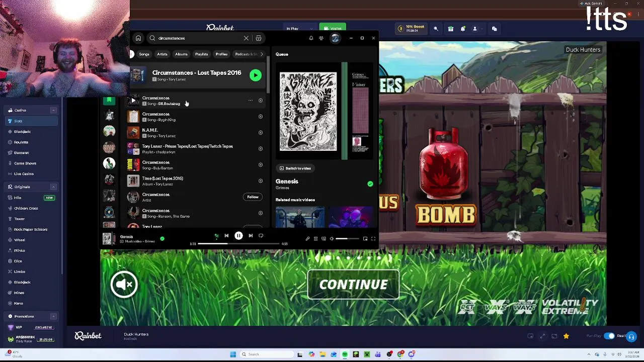This screenshot has width=644, height=362.
Task: Add Circumstances by Ransom, The Game to library
Action: click(261, 213)
